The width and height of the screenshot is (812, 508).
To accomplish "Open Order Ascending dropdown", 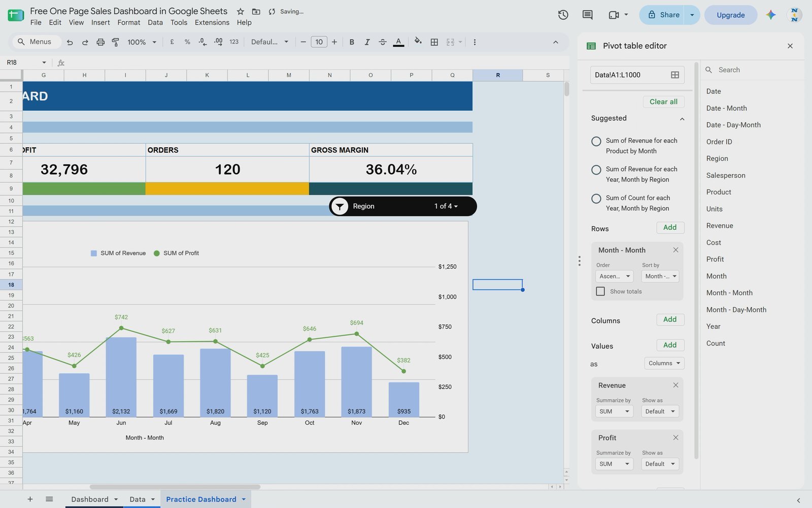I will (x=614, y=276).
